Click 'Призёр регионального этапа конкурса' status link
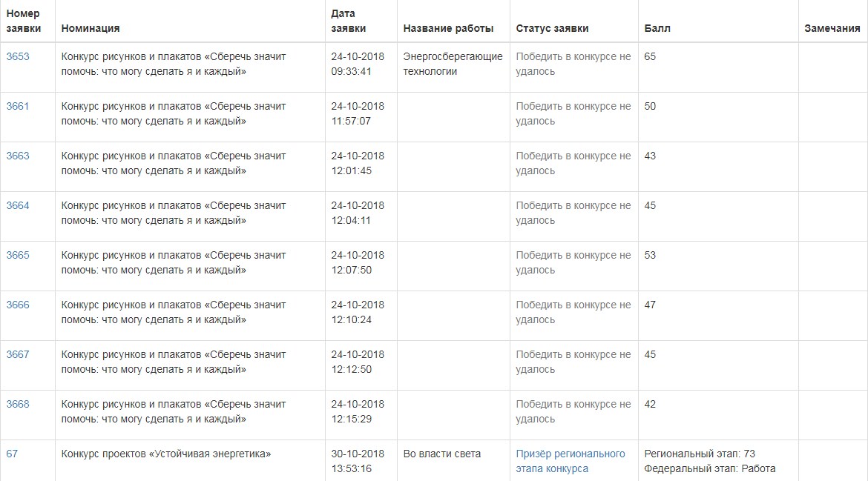Image resolution: width=868 pixels, height=481 pixels. [571, 461]
